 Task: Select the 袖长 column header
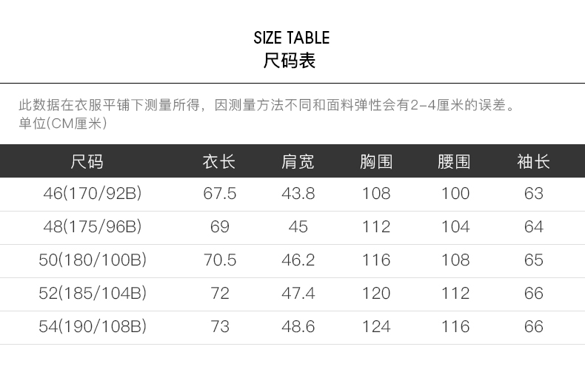point(533,162)
